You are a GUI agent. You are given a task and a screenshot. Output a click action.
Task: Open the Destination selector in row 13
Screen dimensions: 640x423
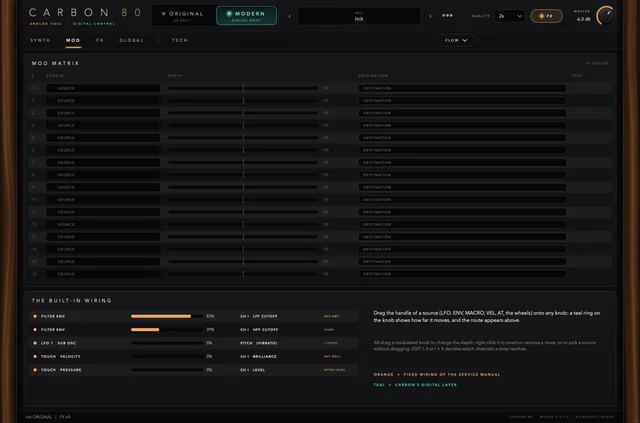462,237
